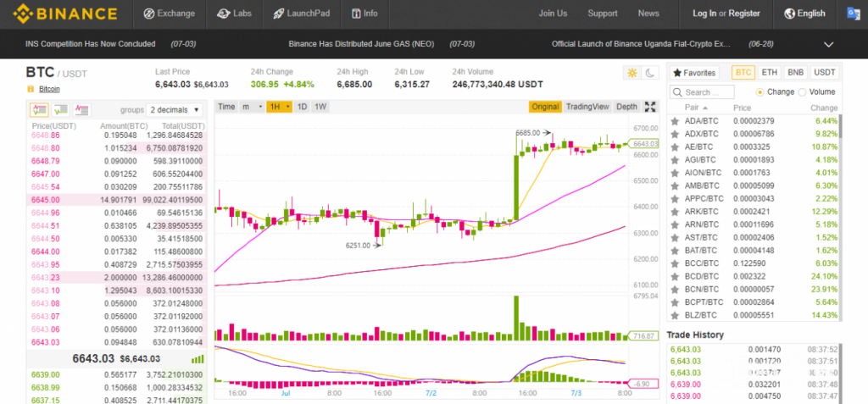868x404 pixels.
Task: Select the Volume radio button
Action: click(802, 91)
